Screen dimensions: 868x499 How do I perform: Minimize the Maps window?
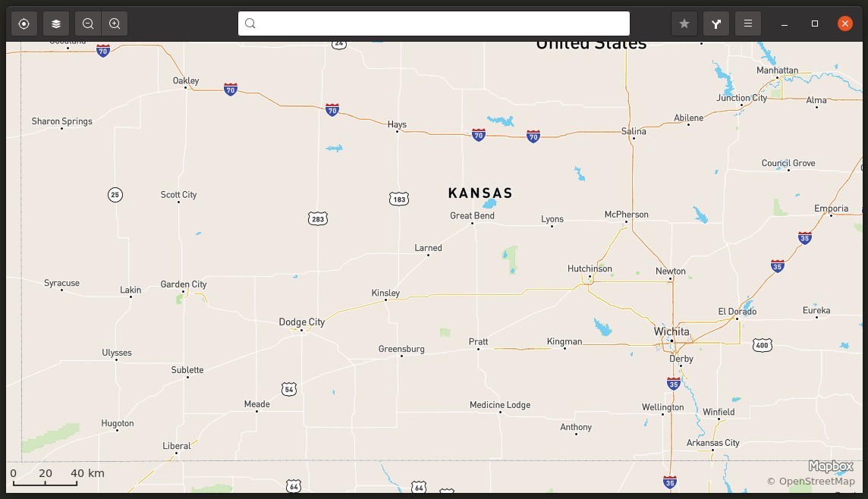coord(785,24)
